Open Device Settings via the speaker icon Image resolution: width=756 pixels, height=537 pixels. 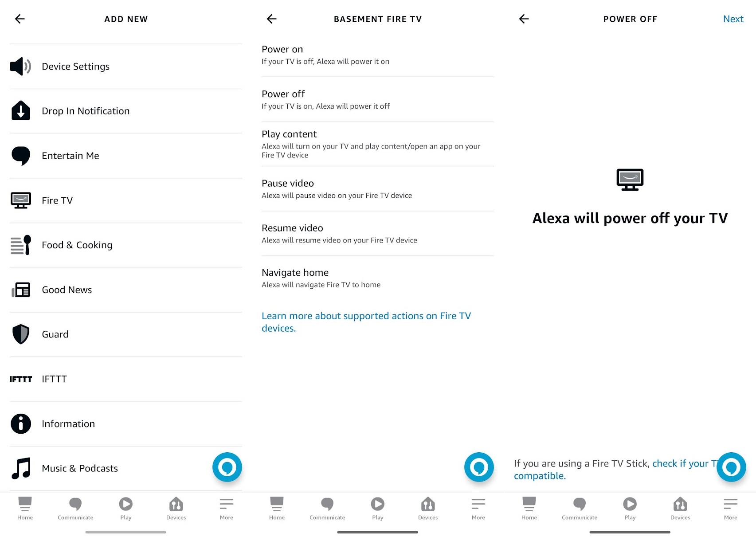pyautogui.click(x=20, y=66)
